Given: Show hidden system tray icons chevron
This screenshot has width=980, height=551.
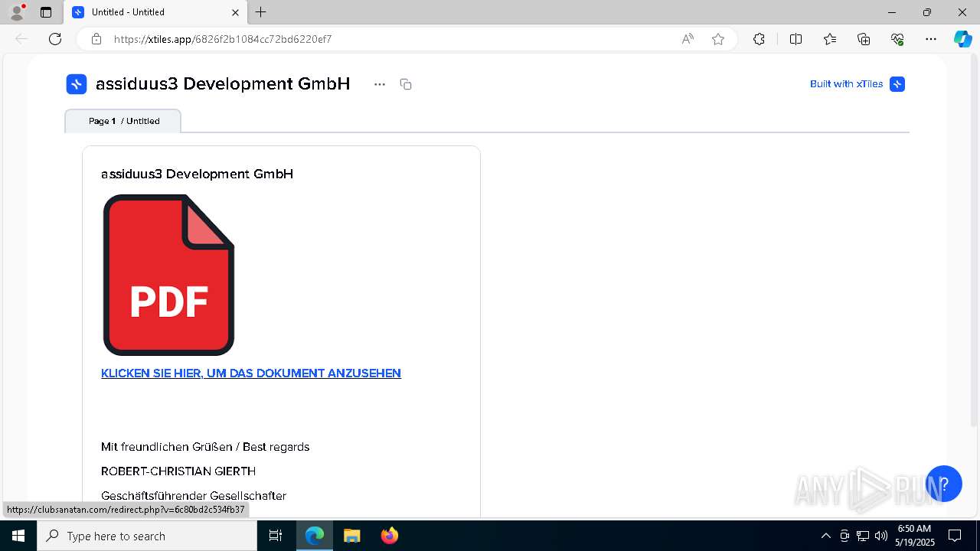Looking at the screenshot, I should [x=825, y=536].
